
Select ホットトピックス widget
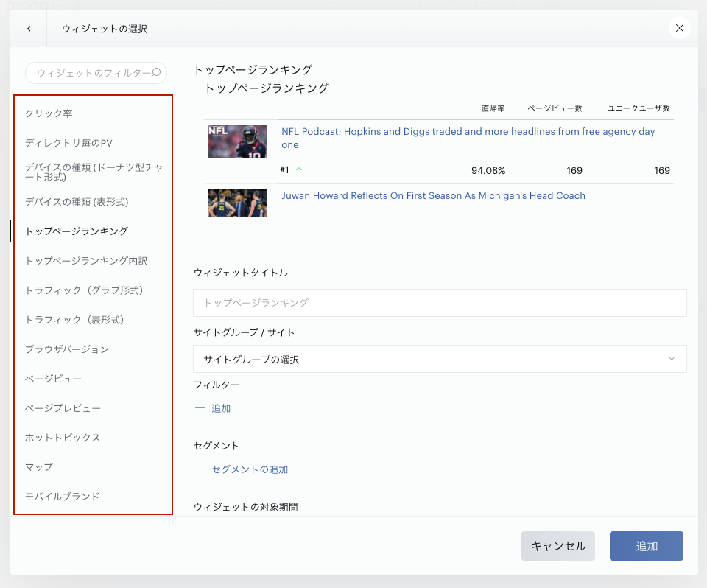63,437
